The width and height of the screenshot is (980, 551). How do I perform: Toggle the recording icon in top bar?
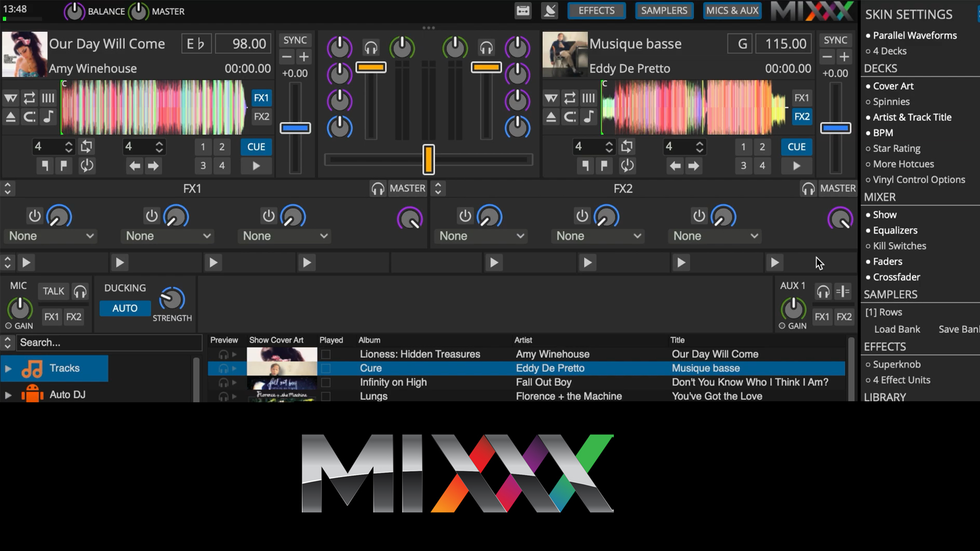click(523, 11)
